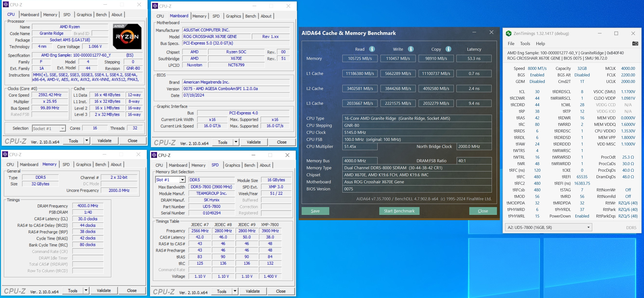
Task: Click the XMP-7800 Frequency 3900 MHz cell
Action: coord(270,231)
